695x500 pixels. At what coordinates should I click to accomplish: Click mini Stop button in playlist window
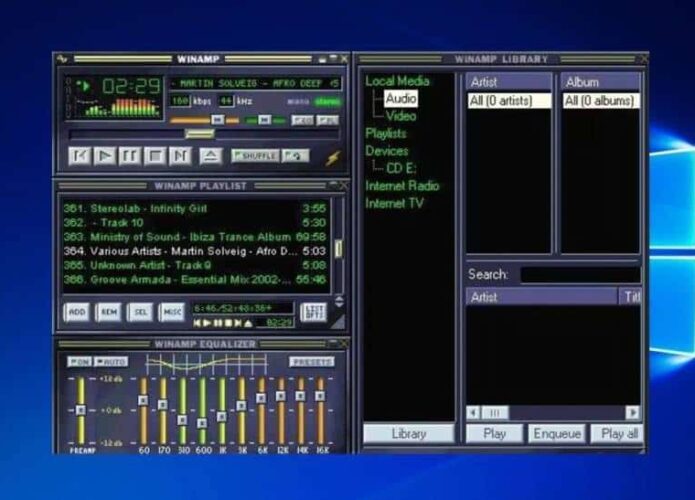tap(228, 323)
